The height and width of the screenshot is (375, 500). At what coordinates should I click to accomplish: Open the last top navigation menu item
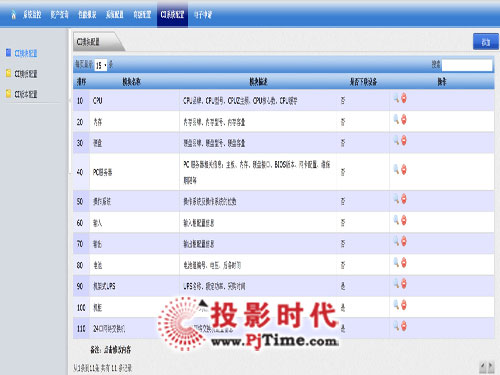tap(203, 14)
